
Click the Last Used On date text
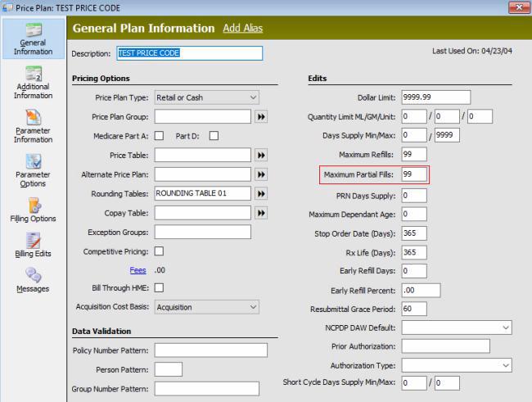point(472,51)
